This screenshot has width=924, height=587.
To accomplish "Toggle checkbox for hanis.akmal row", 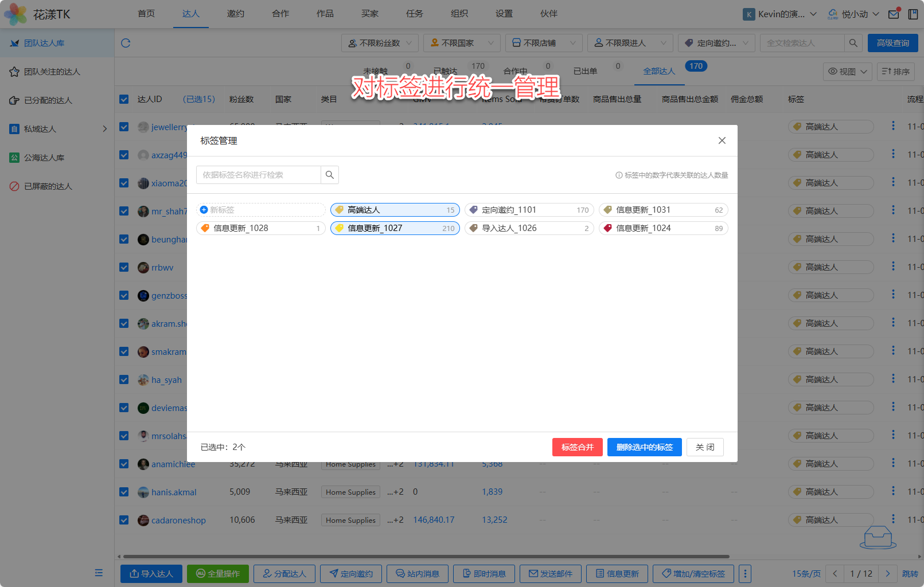I will 124,492.
